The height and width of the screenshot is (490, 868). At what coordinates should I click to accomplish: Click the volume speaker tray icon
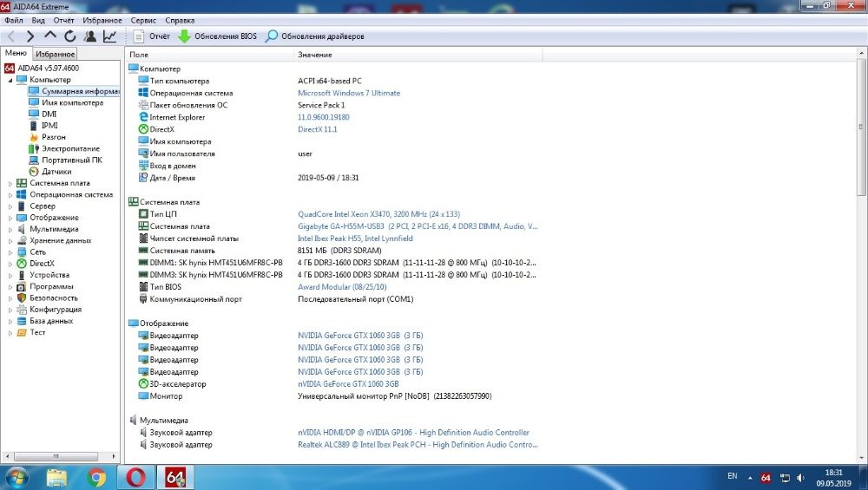click(800, 477)
